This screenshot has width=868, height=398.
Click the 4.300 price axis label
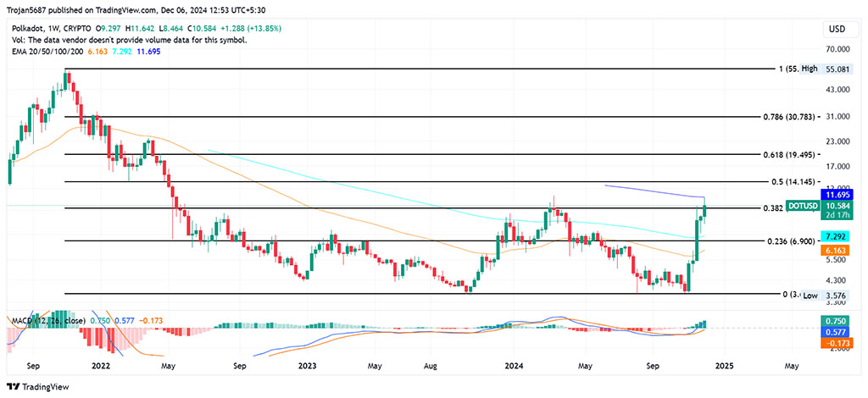[834, 280]
